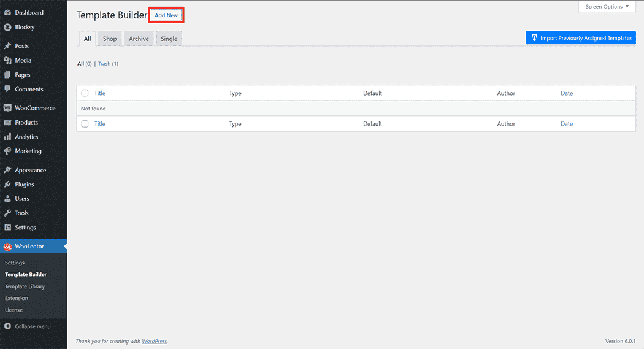
Task: Click the WooLentor logo icon
Action: [7, 247]
